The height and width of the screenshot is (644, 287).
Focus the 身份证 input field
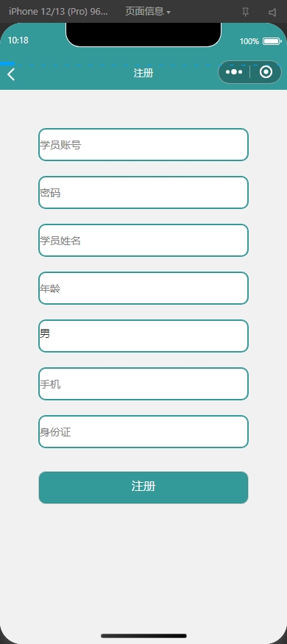(143, 431)
